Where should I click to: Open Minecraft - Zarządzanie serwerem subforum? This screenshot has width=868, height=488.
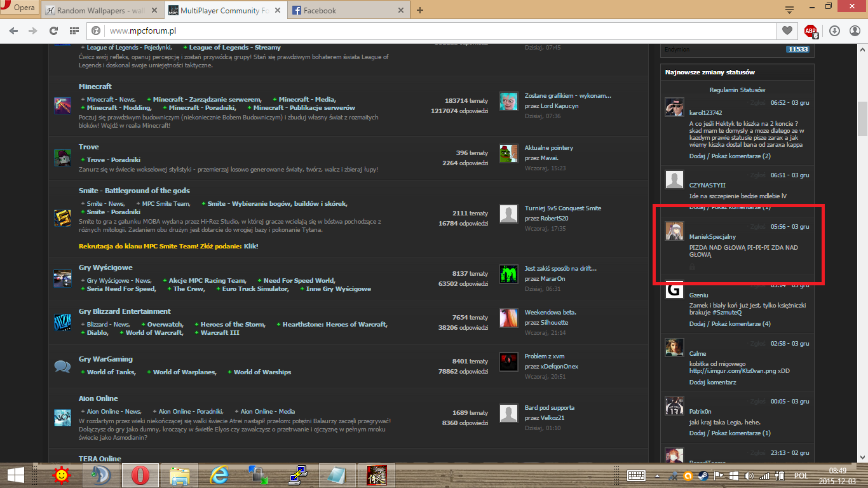207,100
